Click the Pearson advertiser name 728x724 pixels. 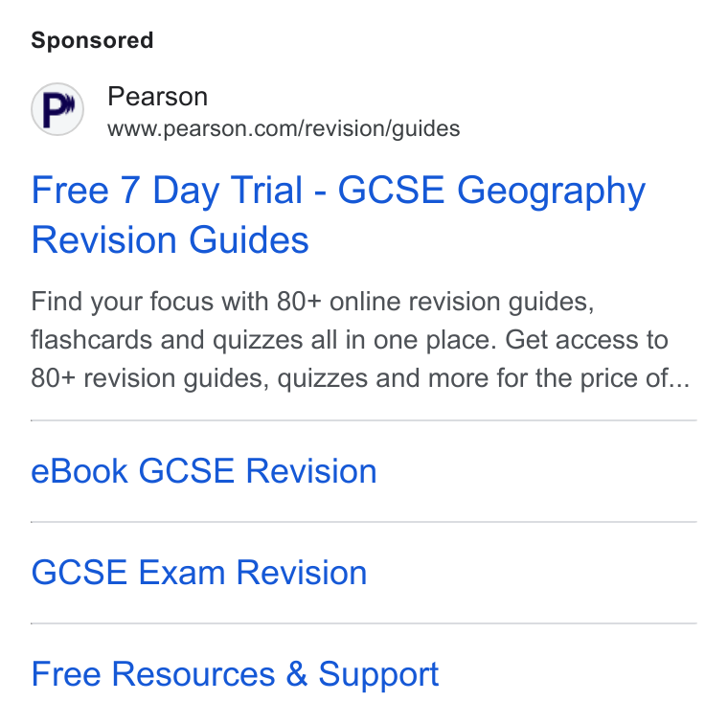coord(157,97)
